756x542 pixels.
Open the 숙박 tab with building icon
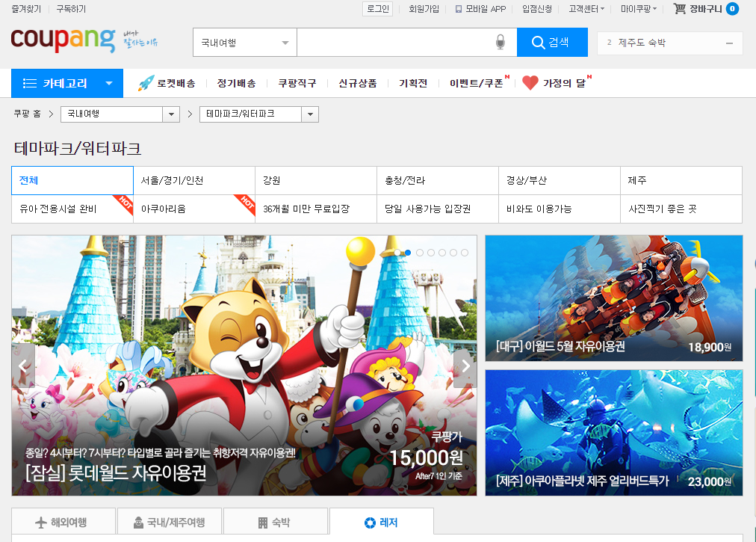pos(276,523)
